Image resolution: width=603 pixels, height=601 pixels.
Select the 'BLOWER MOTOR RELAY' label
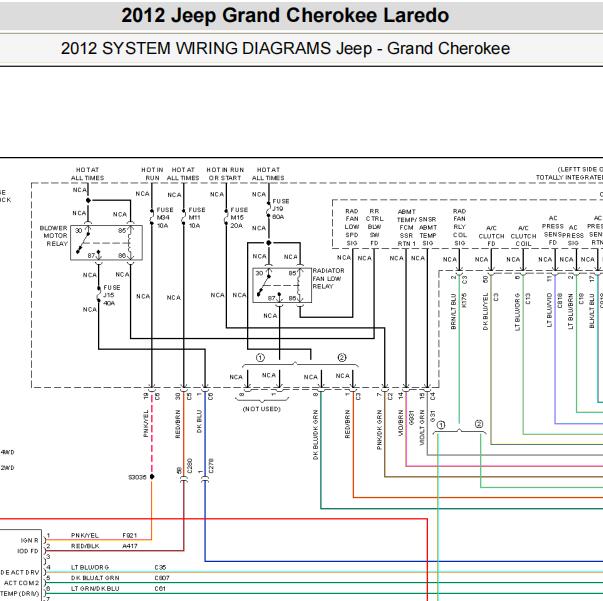tap(54, 236)
